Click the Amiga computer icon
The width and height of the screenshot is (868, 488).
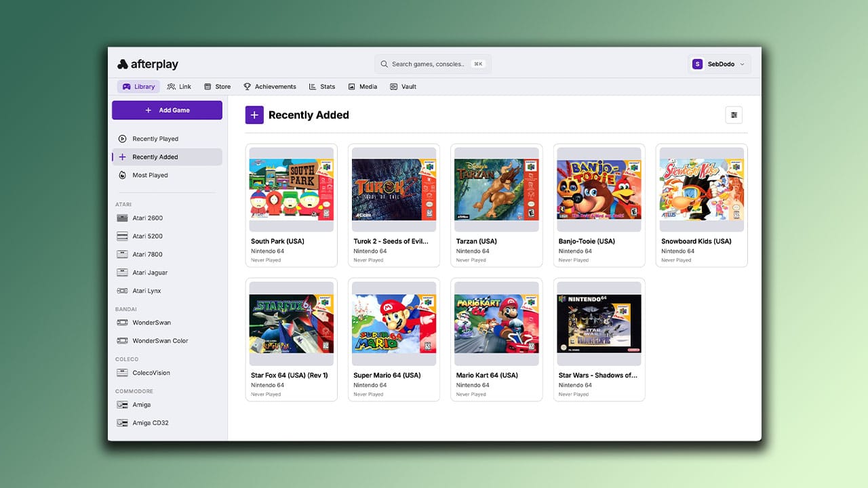click(122, 405)
